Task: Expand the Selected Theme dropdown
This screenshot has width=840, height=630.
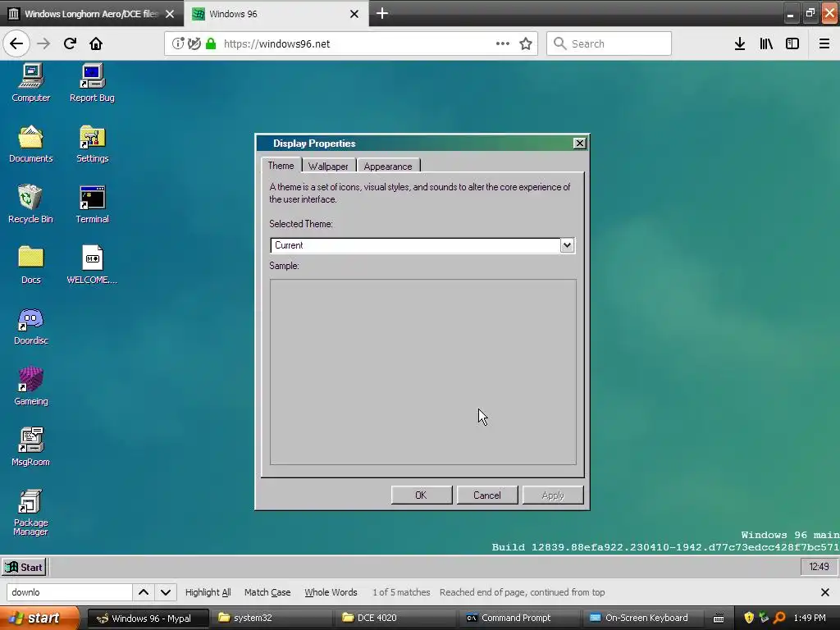Action: [567, 245]
